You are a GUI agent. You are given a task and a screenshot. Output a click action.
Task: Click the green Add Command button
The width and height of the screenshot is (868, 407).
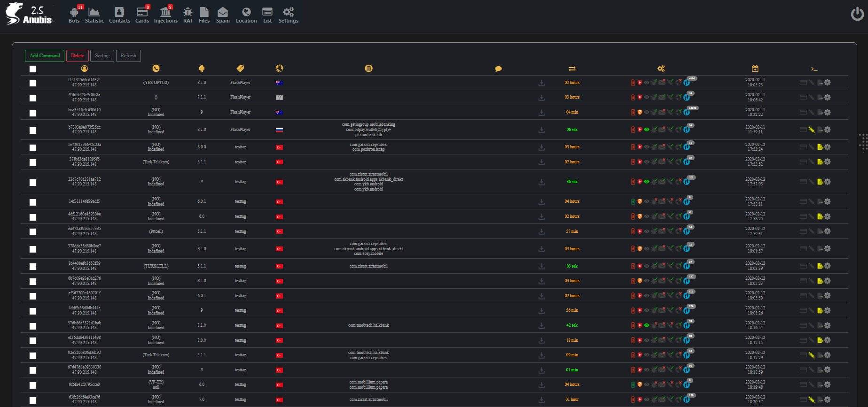tap(45, 56)
